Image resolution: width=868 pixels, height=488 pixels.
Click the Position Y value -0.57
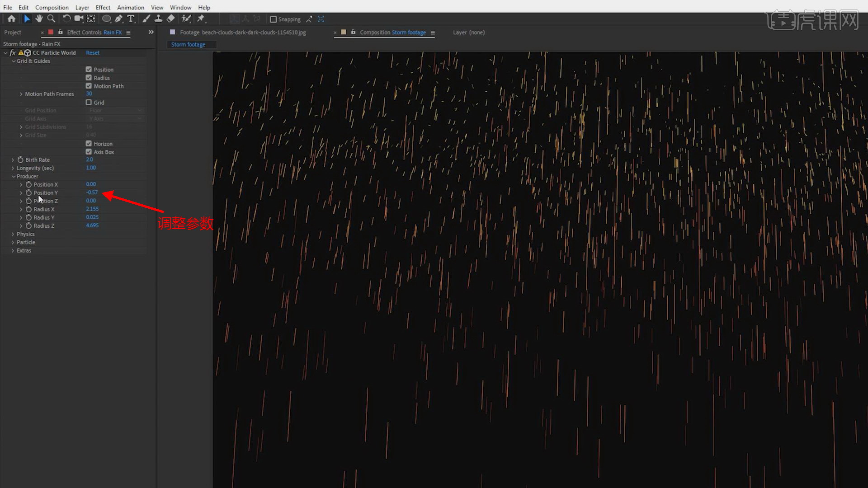pyautogui.click(x=92, y=193)
